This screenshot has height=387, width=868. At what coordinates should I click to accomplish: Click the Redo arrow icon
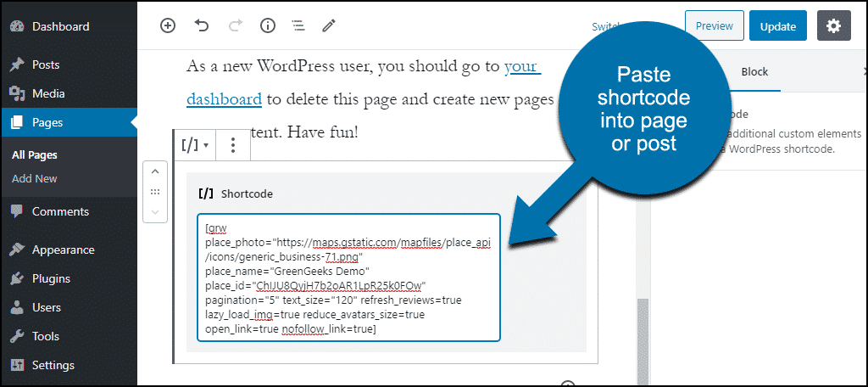click(236, 25)
